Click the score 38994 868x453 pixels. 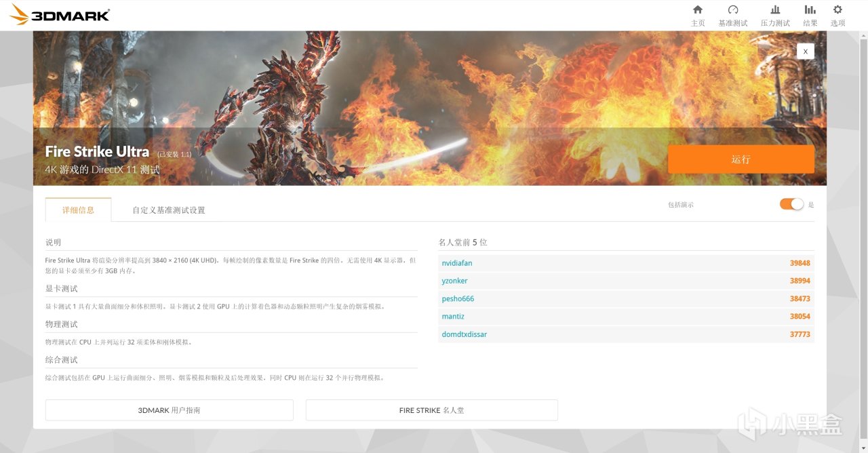pyautogui.click(x=800, y=281)
